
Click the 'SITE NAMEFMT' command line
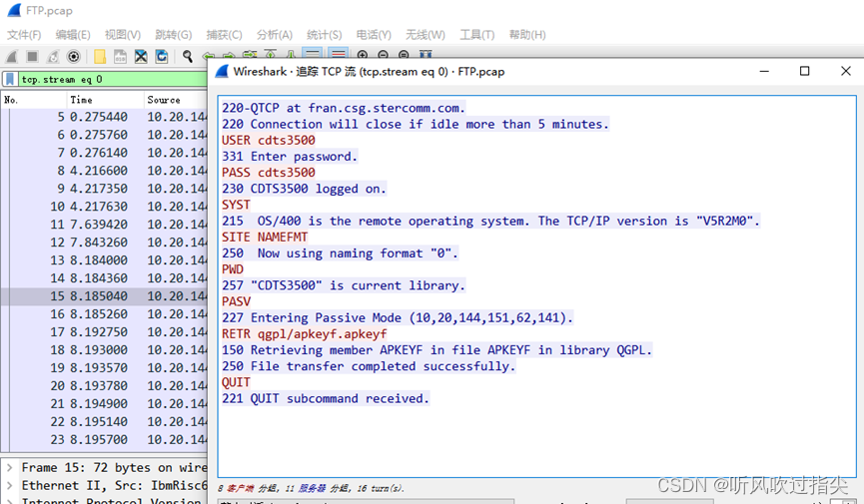pos(265,238)
